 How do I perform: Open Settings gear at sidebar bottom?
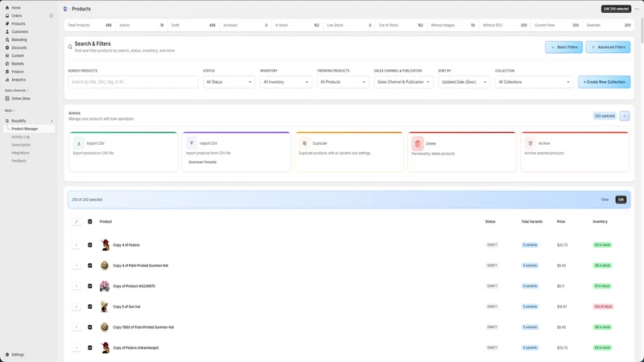point(7,355)
